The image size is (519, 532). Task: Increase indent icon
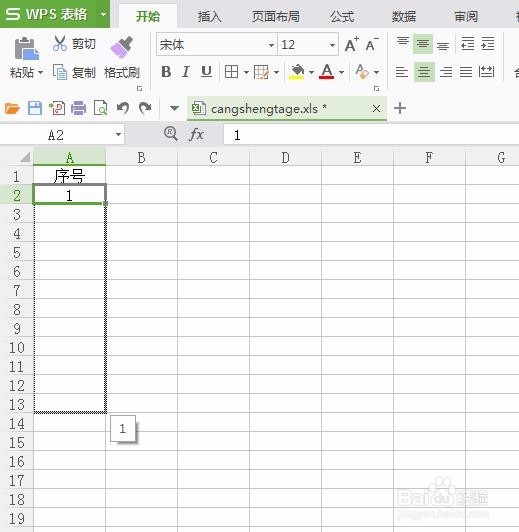tap(488, 44)
